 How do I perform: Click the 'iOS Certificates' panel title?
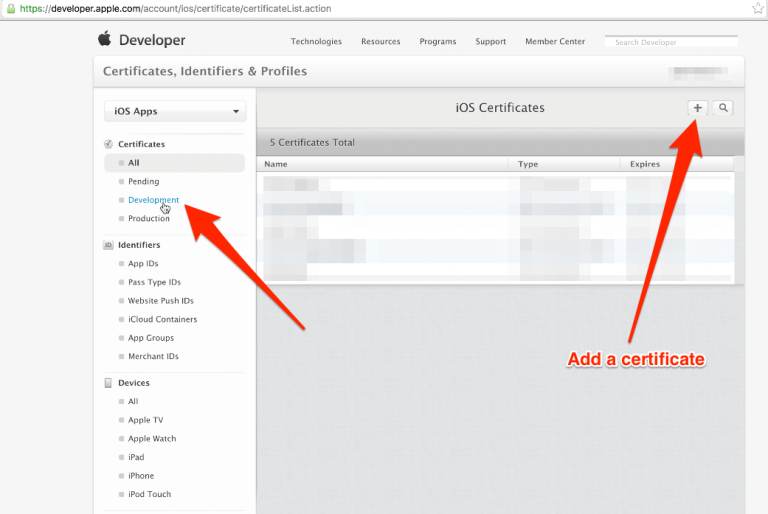pos(500,108)
